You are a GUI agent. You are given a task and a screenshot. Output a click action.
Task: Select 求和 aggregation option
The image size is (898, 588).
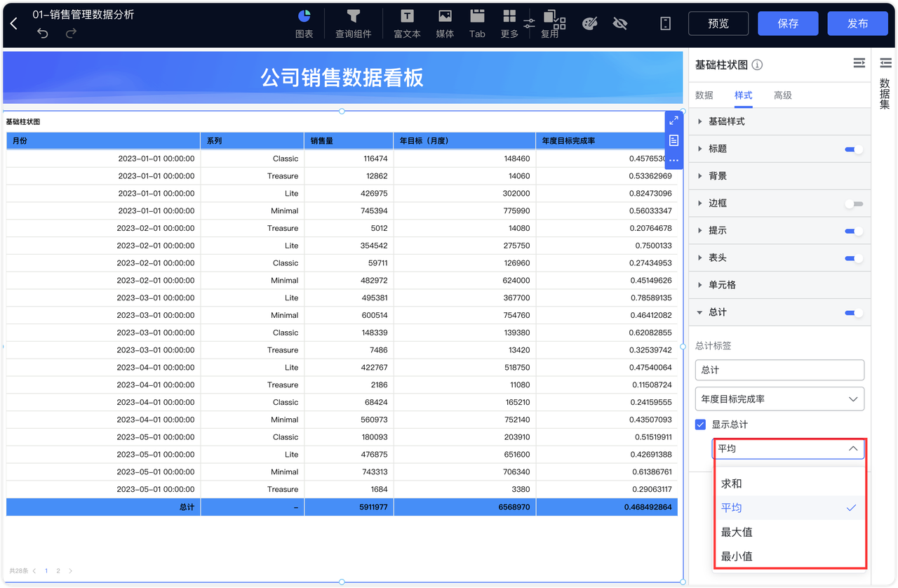tap(789, 484)
